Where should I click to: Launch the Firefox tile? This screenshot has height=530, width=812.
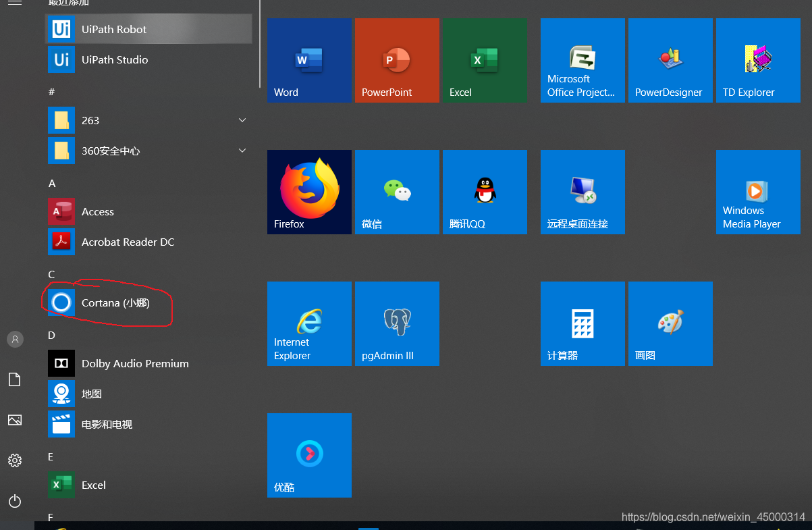tap(309, 192)
